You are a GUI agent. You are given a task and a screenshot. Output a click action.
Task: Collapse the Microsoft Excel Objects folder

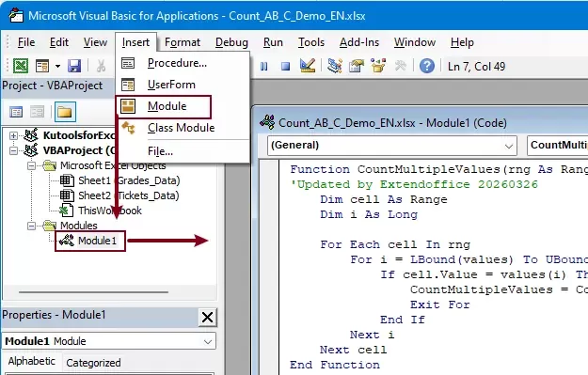coord(31,165)
